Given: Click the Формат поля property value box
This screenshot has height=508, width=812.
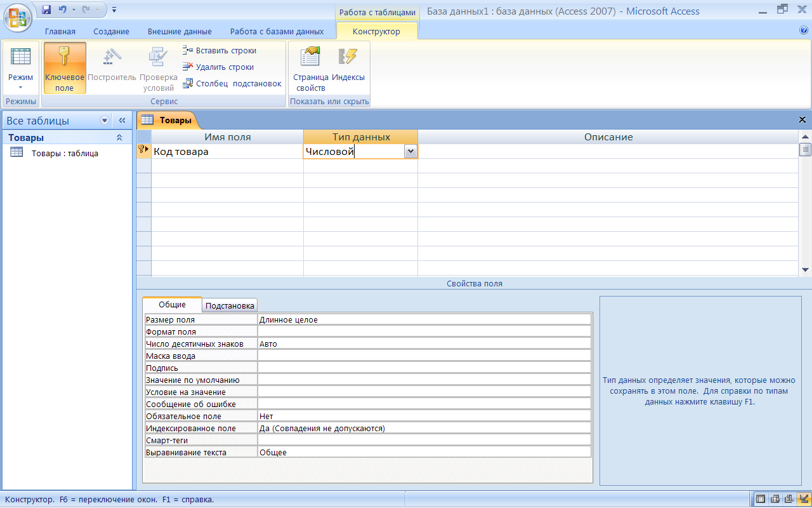Looking at the screenshot, I should pos(424,331).
